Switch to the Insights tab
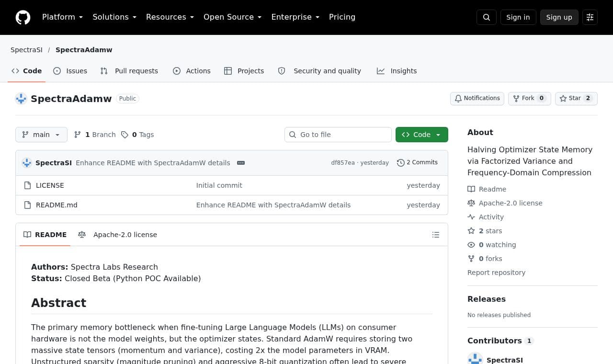This screenshot has height=364, width=613. [397, 71]
